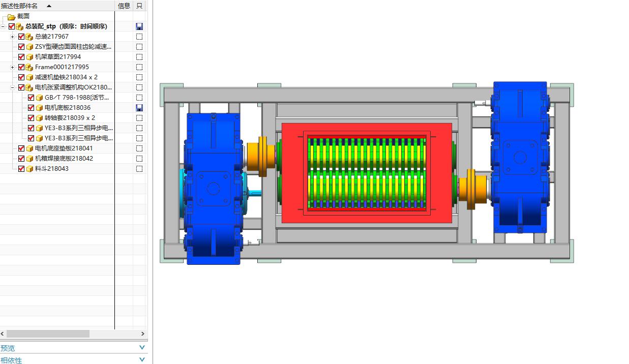Image resolution: width=629 pixels, height=364 pixels.
Task: Click the assembly icon of Frame0001217995
Action: [x=29, y=67]
